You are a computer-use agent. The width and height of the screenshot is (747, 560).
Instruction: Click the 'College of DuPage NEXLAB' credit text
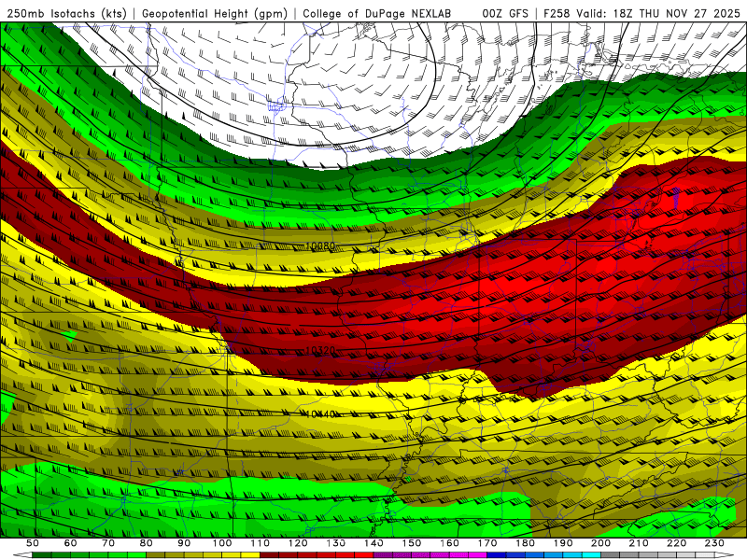[x=377, y=14]
